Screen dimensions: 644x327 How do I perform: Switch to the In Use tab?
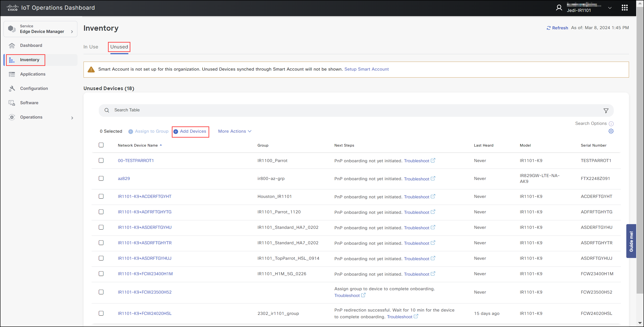tap(91, 47)
